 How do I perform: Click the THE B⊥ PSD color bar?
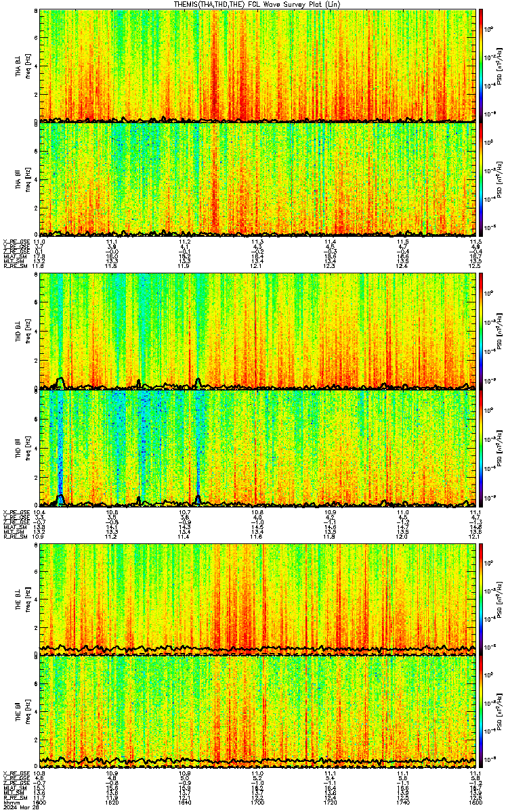coord(481,600)
